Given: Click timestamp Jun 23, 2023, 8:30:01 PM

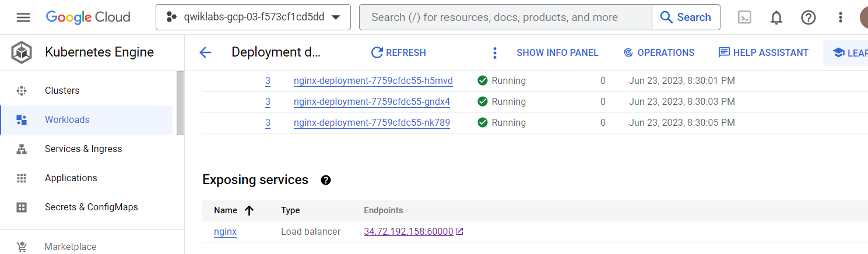Looking at the screenshot, I should coord(682,80).
